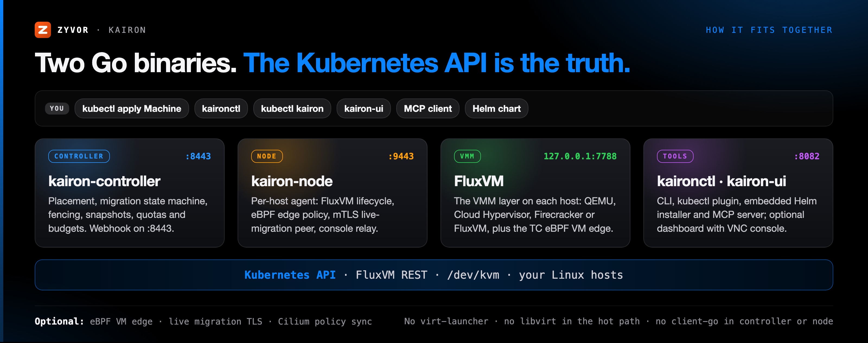Click the kairon-node description paragraph

323,215
